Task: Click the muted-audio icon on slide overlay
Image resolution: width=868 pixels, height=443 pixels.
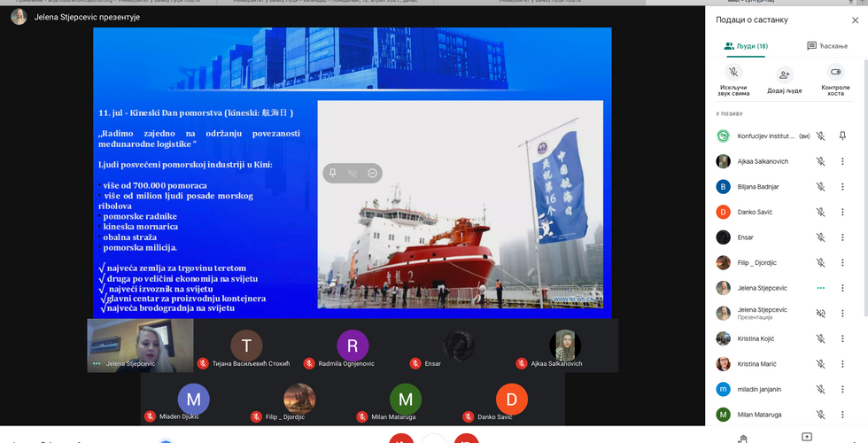Action: (353, 174)
